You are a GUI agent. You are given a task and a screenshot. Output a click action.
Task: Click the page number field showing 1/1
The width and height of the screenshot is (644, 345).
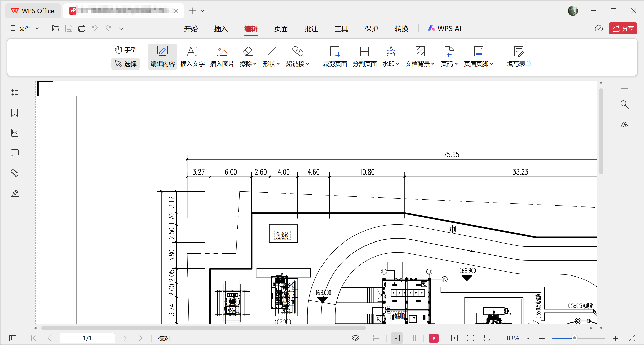pos(87,338)
